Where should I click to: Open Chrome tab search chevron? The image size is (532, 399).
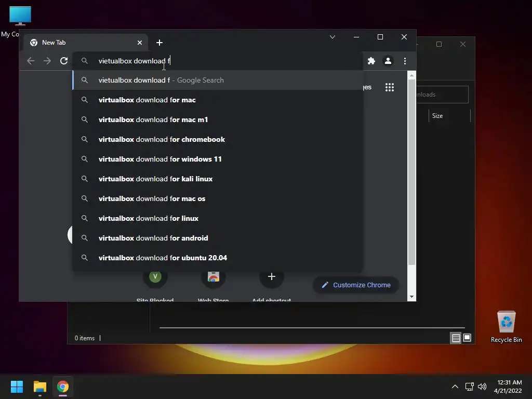(332, 37)
